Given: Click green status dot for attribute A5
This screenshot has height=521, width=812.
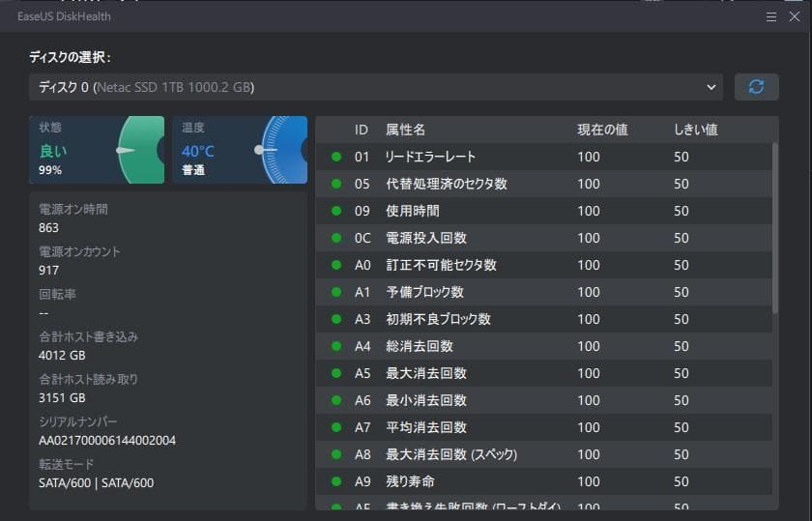Looking at the screenshot, I should click(x=336, y=373).
